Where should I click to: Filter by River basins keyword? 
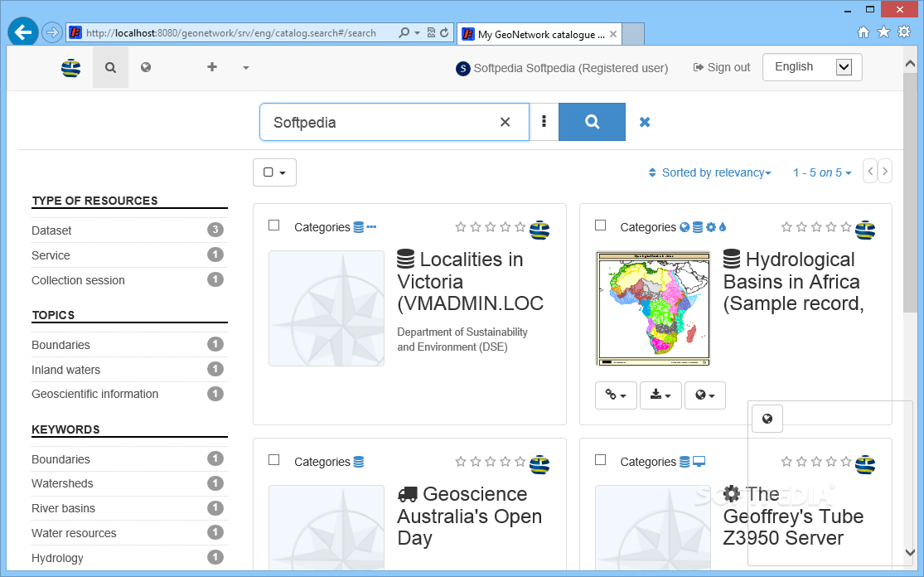click(128, 508)
